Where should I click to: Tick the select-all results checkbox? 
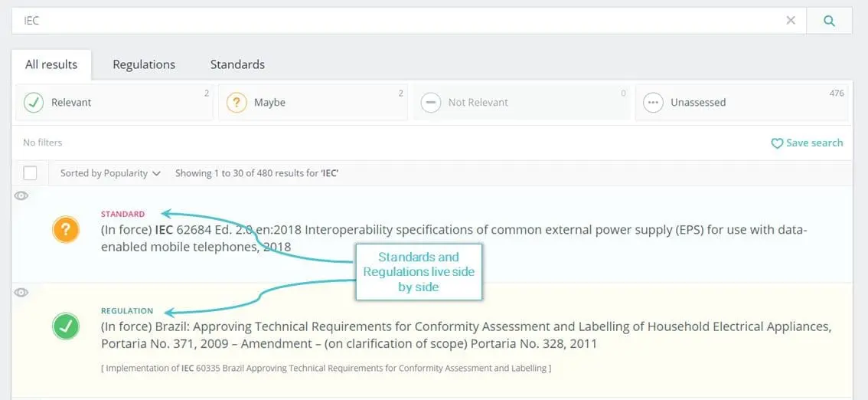pos(30,173)
